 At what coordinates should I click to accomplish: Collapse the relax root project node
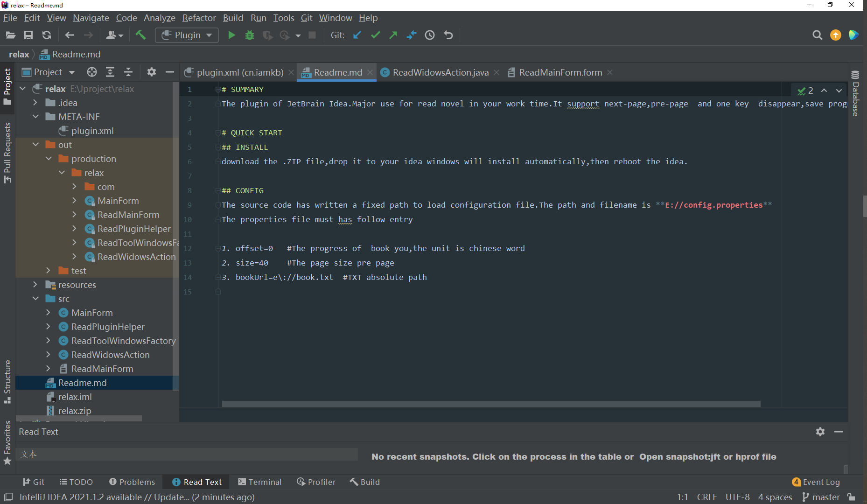22,89
